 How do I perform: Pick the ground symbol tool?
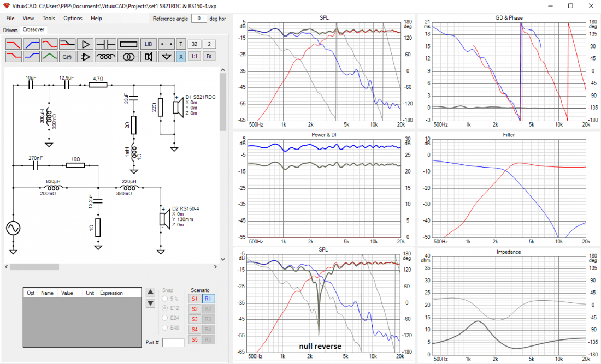[x=166, y=56]
